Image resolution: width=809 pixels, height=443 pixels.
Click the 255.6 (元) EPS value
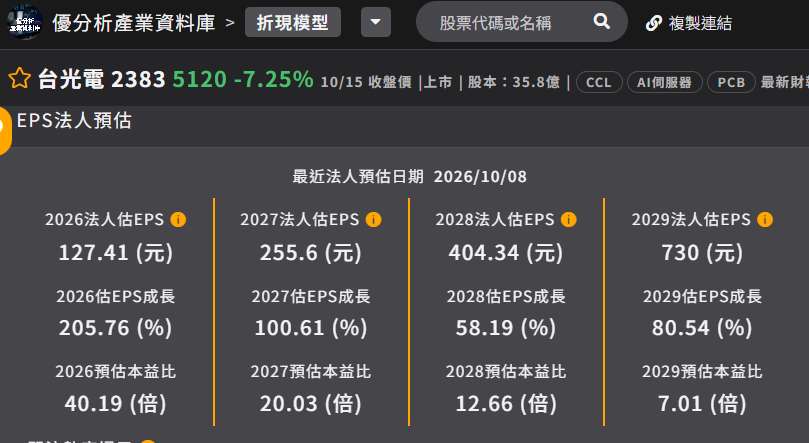point(311,253)
